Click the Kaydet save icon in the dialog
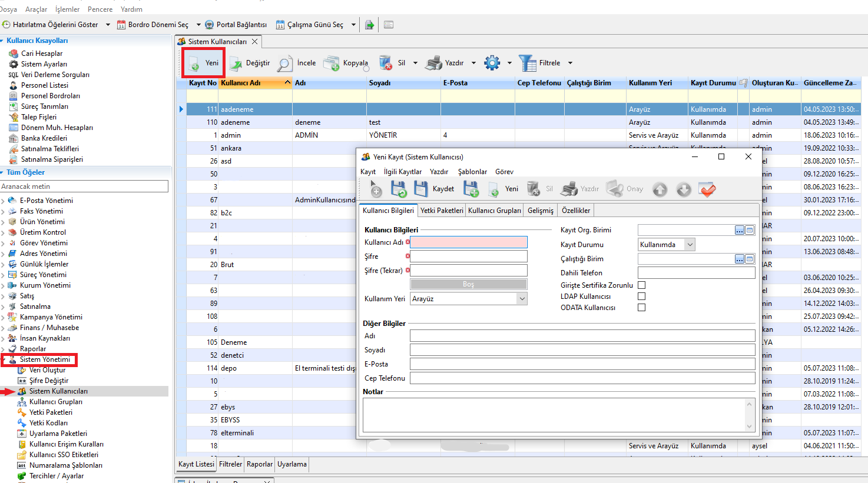The image size is (868, 483). pos(420,189)
